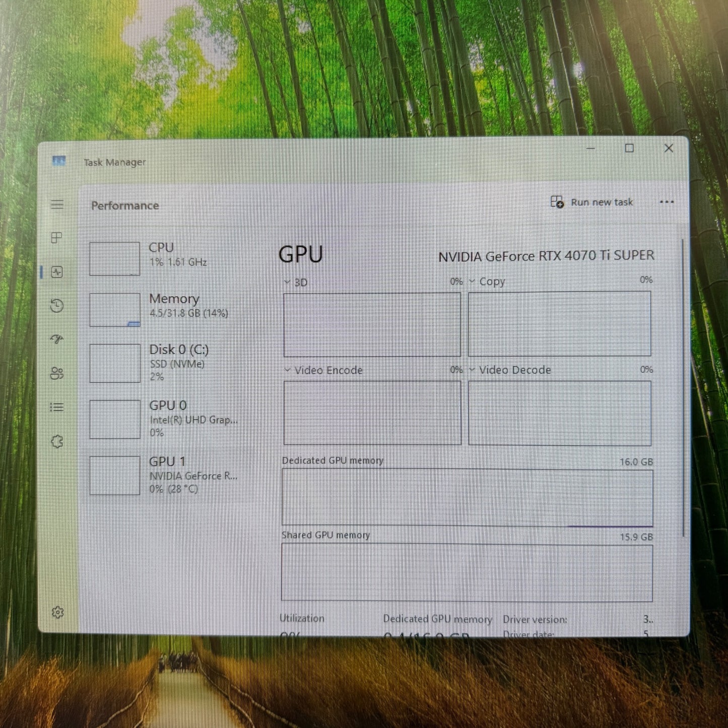Open the Users page icon
The width and height of the screenshot is (728, 728).
pos(57,373)
